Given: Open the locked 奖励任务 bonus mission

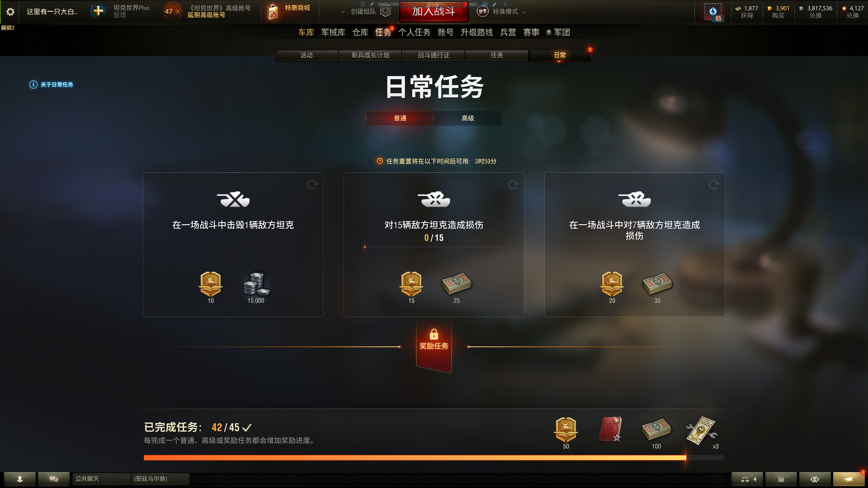Looking at the screenshot, I should [x=434, y=346].
